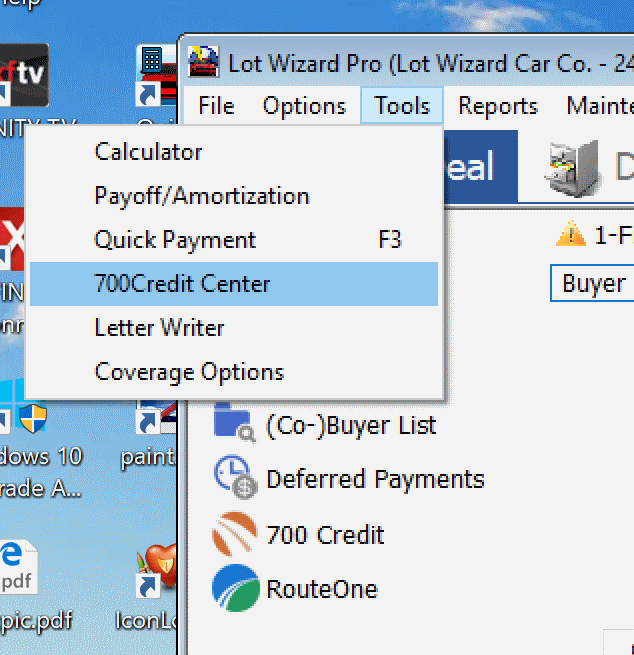This screenshot has width=634, height=655.
Task: Choose the Quick Payment menu entry
Action: tap(175, 240)
